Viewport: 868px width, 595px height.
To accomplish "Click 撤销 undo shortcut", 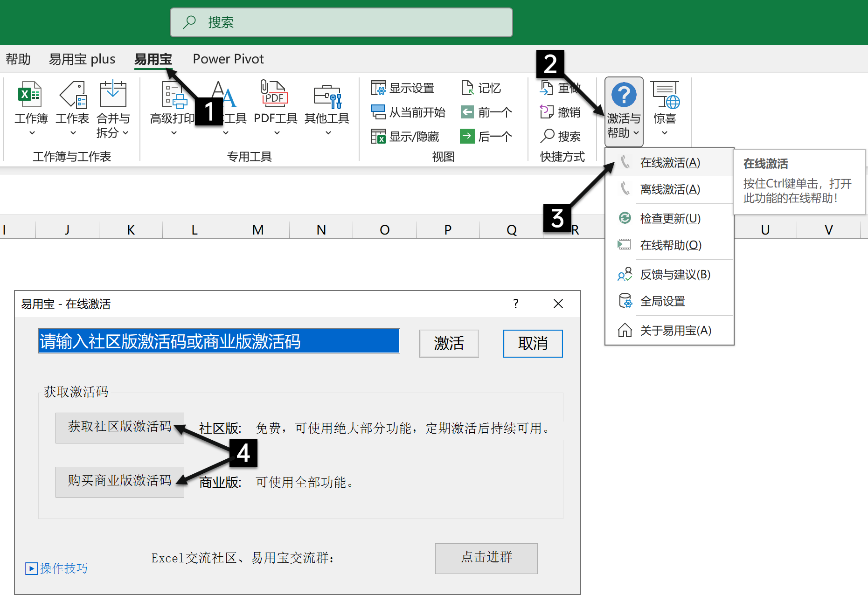I will [x=560, y=112].
